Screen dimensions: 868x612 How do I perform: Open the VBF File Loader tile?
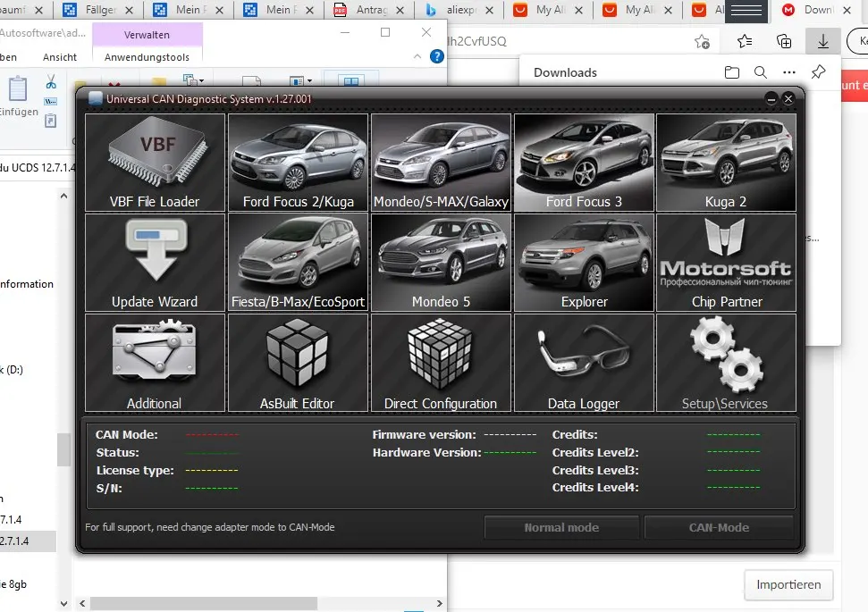155,163
